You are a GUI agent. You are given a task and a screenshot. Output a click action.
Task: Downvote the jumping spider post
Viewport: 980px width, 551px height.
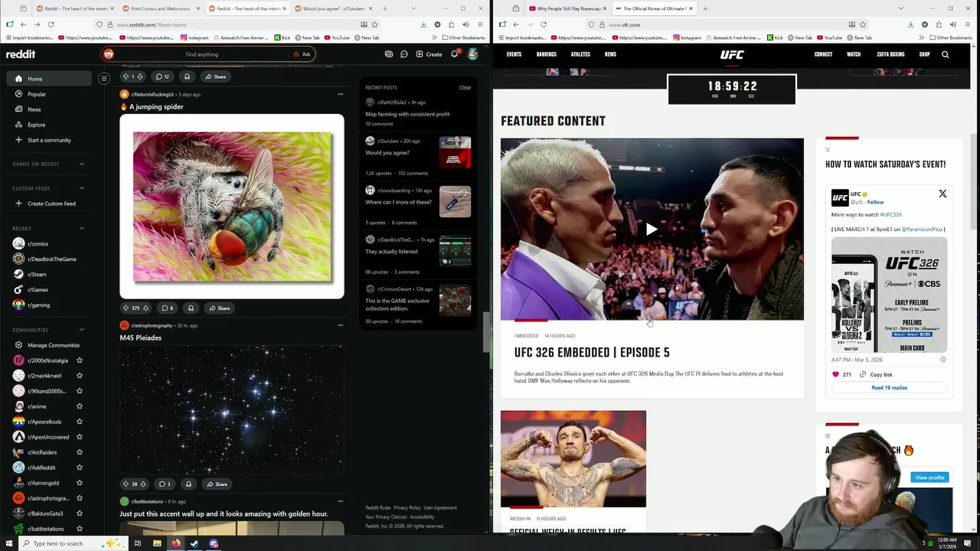pos(145,308)
